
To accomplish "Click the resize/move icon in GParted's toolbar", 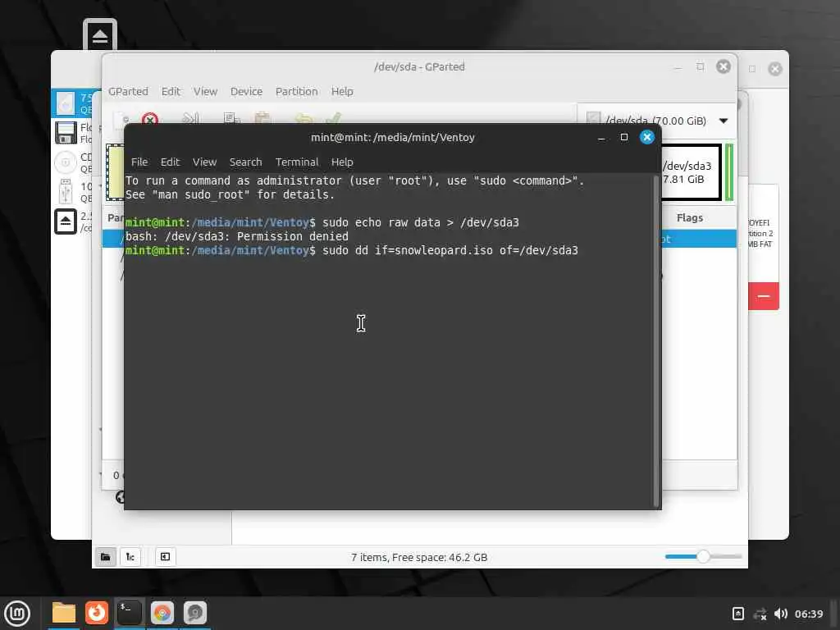I will [x=190, y=118].
